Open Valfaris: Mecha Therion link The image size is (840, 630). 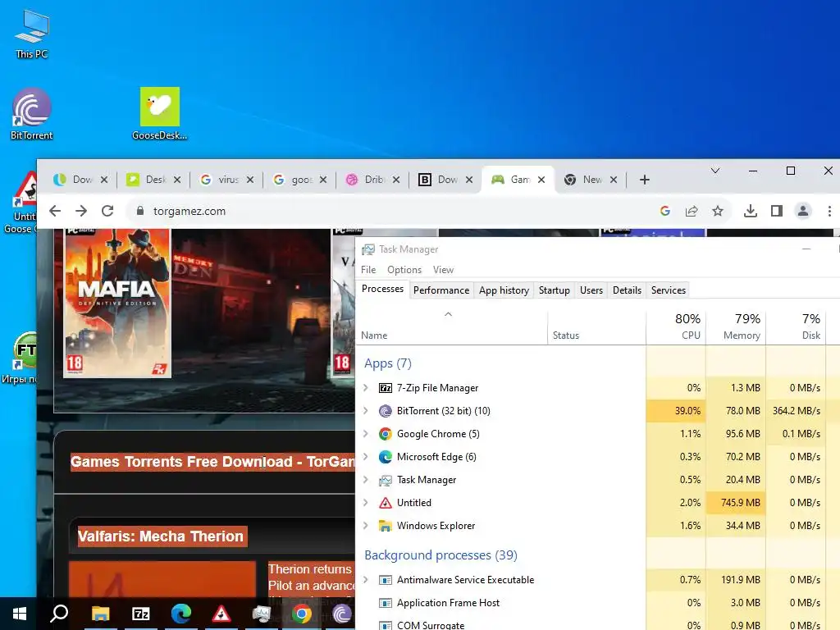(x=161, y=536)
